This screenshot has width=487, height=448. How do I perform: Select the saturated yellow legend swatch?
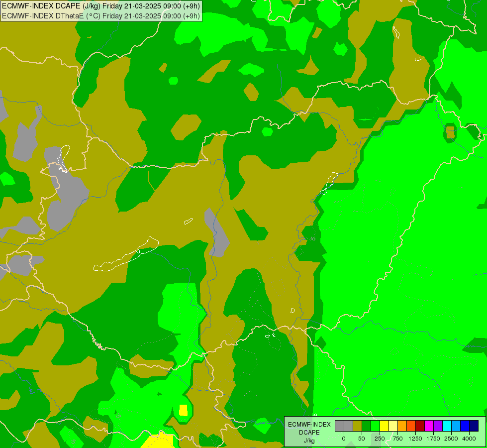385,426
